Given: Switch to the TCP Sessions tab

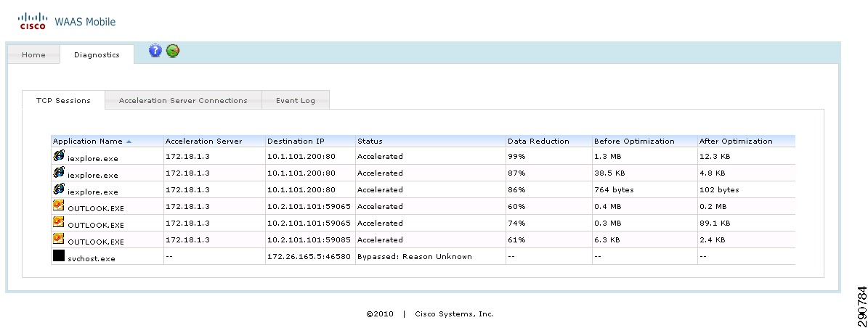Looking at the screenshot, I should [64, 100].
